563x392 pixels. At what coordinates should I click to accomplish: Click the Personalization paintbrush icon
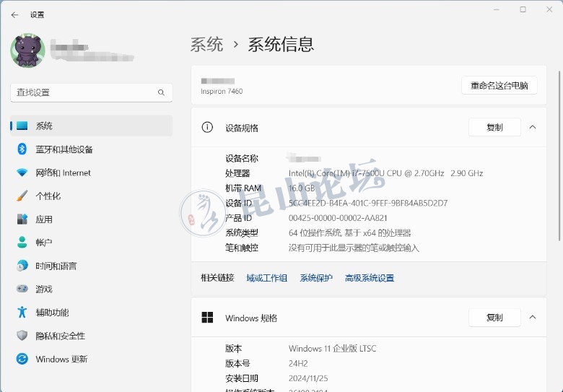(x=22, y=196)
